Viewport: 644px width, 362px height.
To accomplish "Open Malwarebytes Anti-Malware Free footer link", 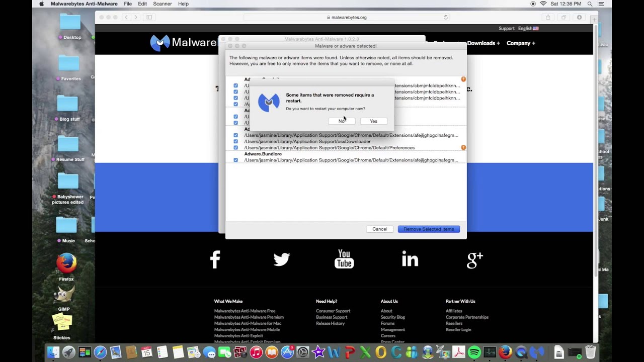I will coord(245,311).
